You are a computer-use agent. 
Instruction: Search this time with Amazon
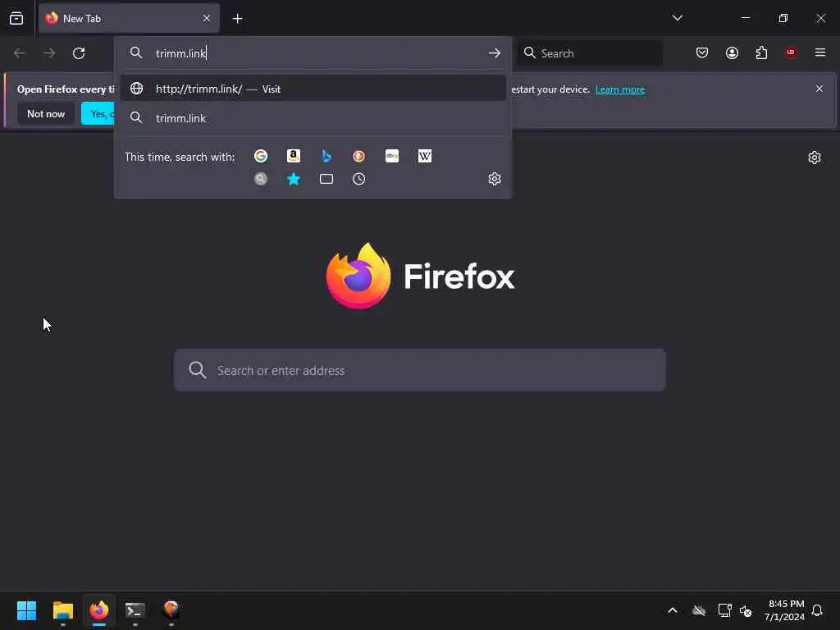coord(294,156)
